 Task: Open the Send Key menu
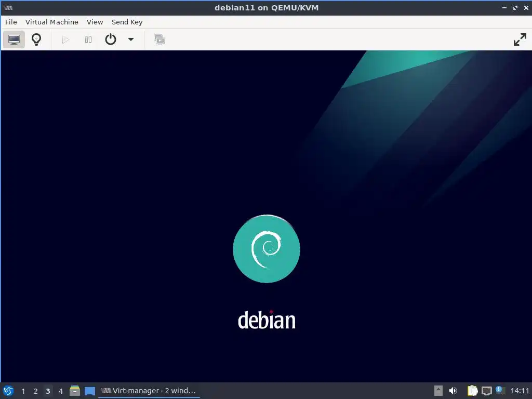pyautogui.click(x=127, y=22)
